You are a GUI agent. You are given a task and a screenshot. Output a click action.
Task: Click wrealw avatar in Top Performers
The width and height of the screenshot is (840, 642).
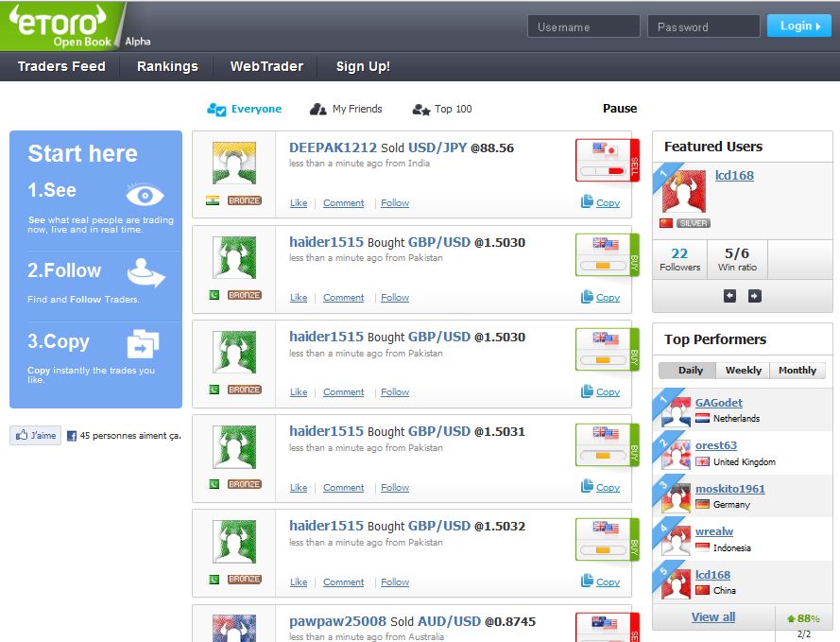[x=676, y=541]
